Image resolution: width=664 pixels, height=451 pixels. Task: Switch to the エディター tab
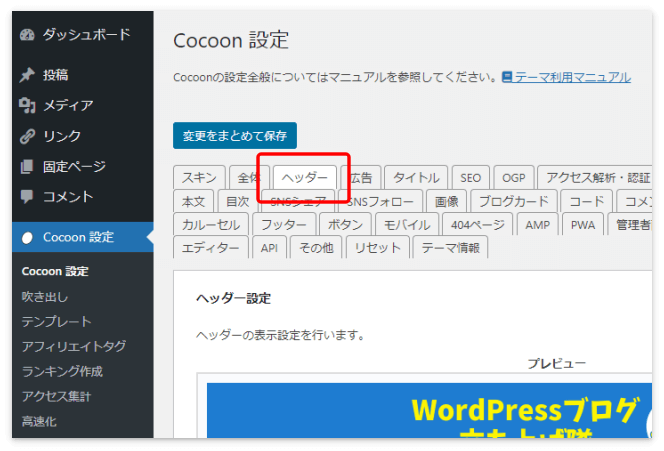pos(210,247)
